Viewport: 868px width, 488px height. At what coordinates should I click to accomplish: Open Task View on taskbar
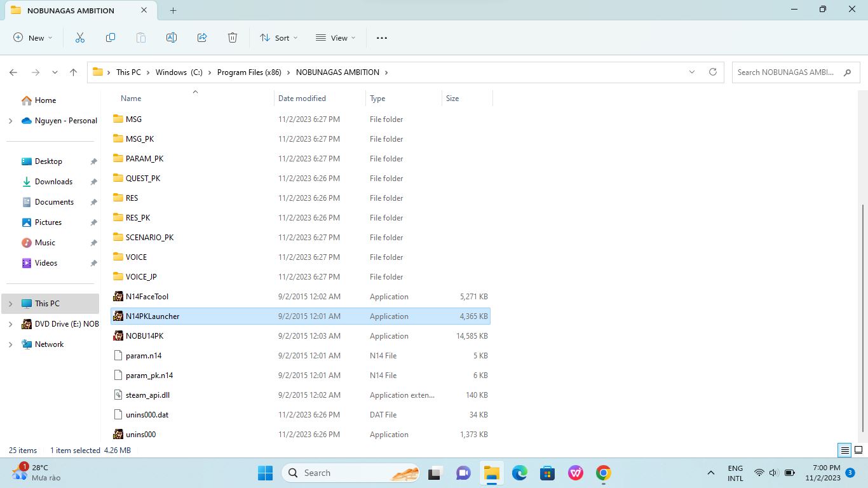(x=435, y=473)
